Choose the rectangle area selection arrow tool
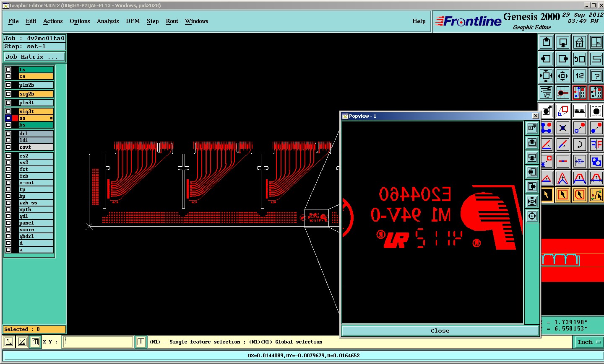This screenshot has height=364, width=604. click(563, 195)
